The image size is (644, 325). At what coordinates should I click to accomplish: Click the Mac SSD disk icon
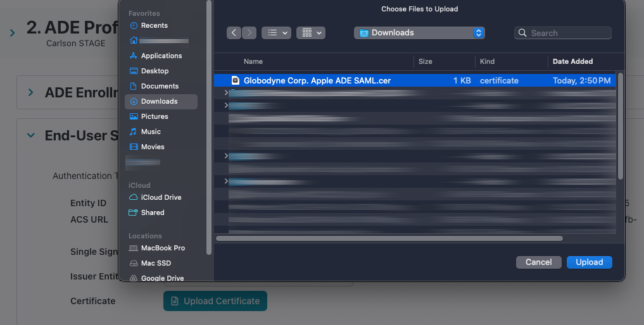(x=134, y=264)
